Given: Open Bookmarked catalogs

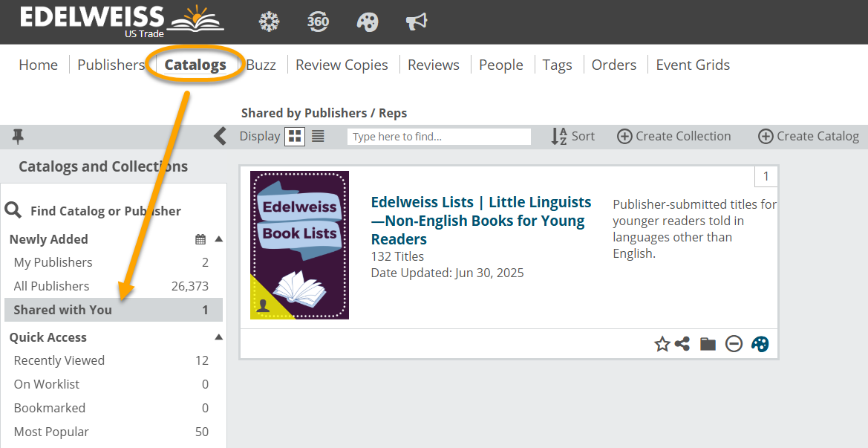Looking at the screenshot, I should pyautogui.click(x=114, y=408).
